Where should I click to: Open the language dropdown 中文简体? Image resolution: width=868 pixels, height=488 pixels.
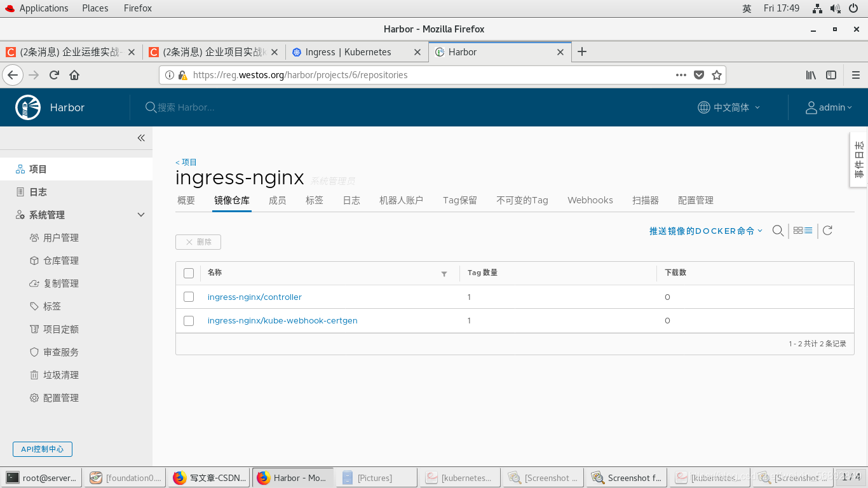(729, 107)
